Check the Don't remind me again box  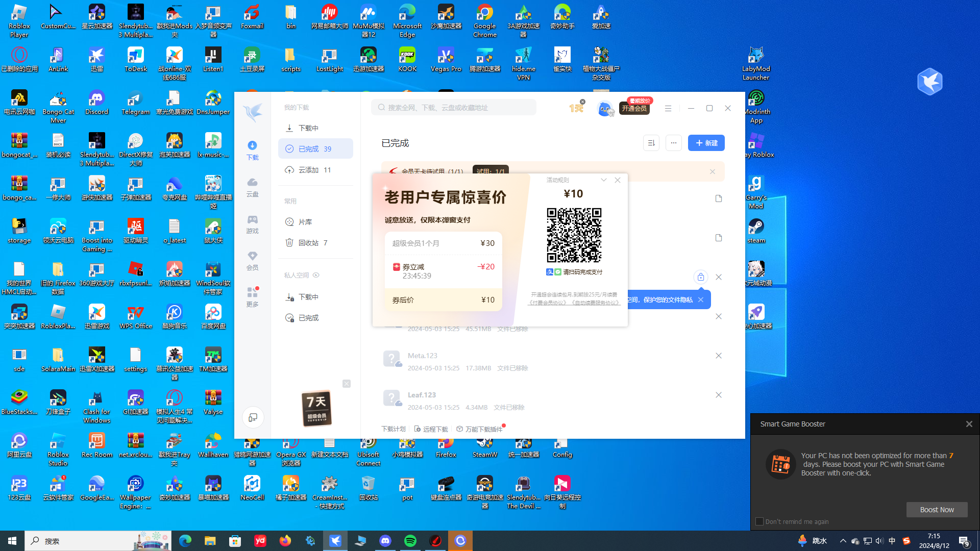coord(759,521)
